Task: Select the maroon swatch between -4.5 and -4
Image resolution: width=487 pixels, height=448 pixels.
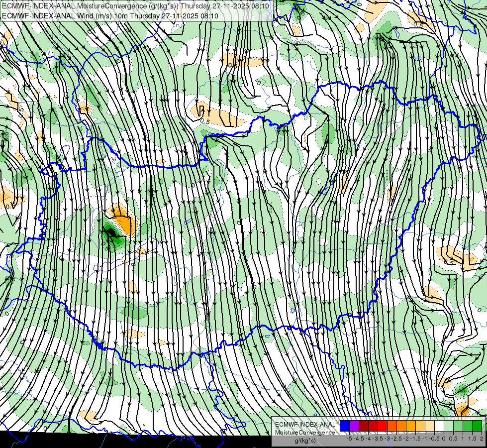Action: (364, 426)
